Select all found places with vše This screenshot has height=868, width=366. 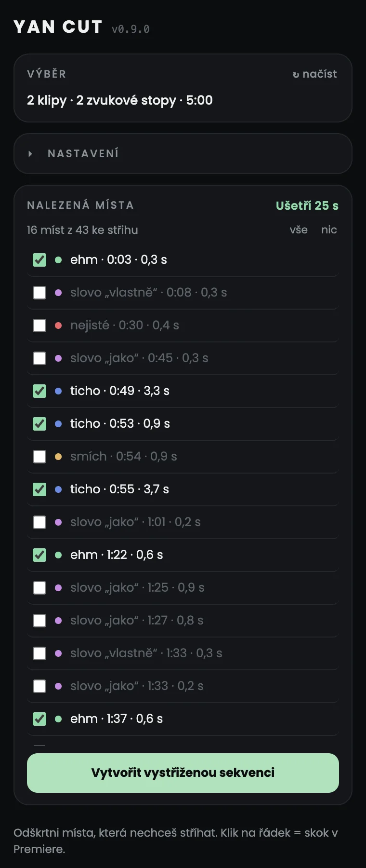point(299,230)
